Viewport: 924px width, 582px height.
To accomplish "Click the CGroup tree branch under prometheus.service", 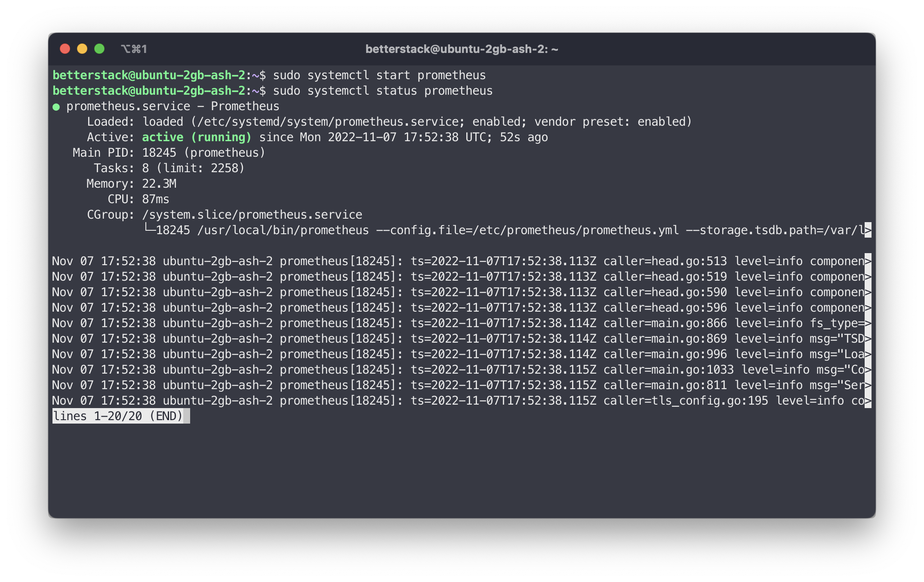I will pos(150,230).
